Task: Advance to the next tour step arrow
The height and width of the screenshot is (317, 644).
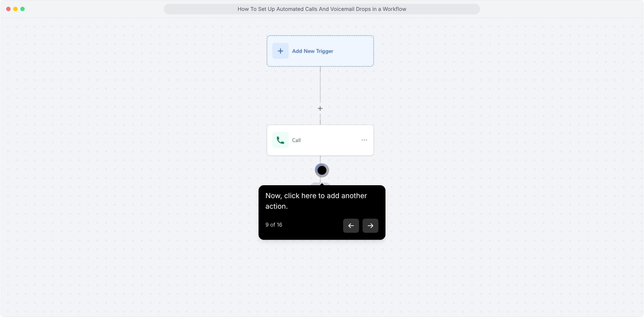Action: click(x=370, y=226)
